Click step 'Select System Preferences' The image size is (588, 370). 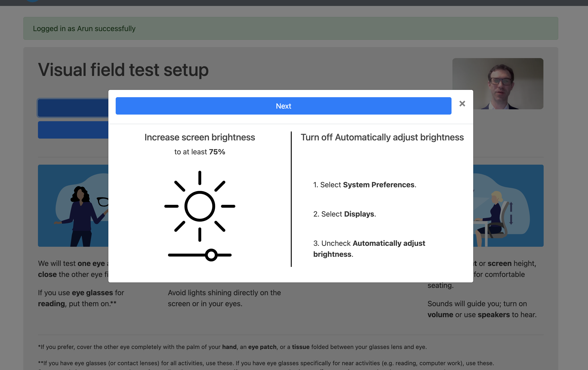pos(365,185)
